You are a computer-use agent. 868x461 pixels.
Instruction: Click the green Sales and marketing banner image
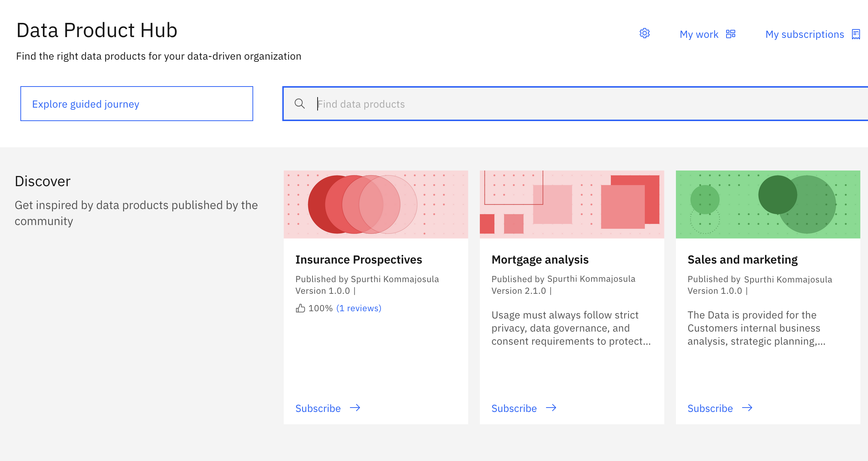point(768,204)
